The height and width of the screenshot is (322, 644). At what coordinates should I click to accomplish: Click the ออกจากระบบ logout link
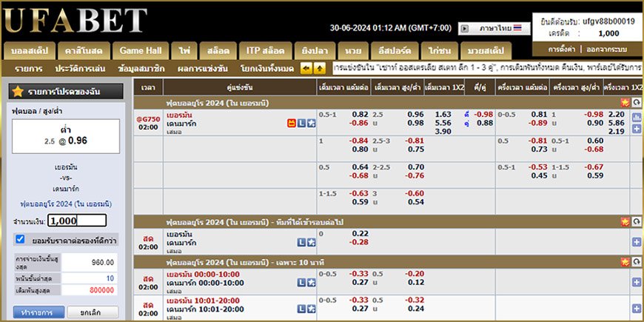[607, 49]
